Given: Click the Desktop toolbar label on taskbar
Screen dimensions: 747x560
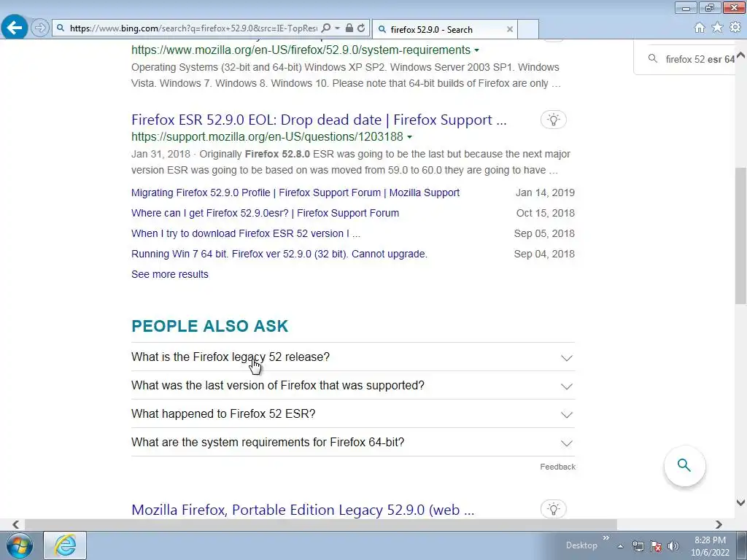Looking at the screenshot, I should [x=581, y=545].
